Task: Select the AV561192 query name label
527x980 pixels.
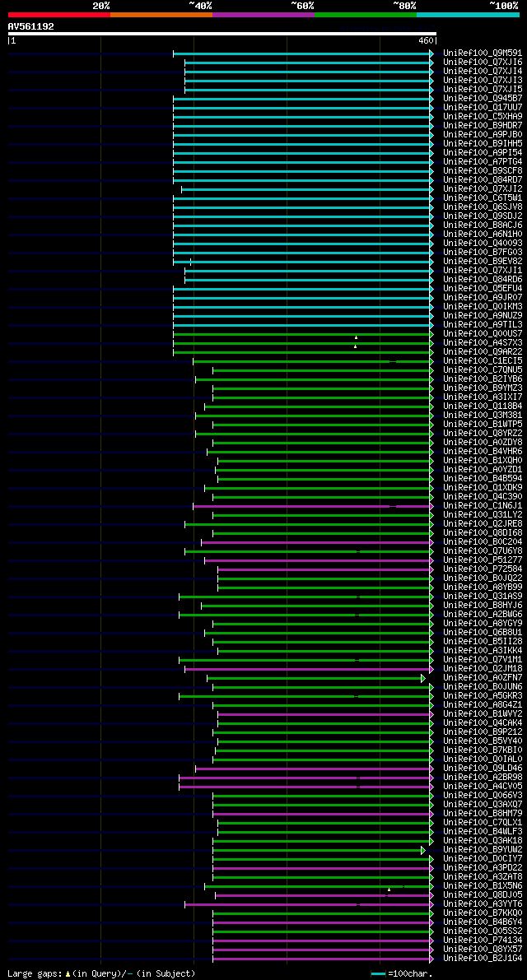Action: (31, 26)
